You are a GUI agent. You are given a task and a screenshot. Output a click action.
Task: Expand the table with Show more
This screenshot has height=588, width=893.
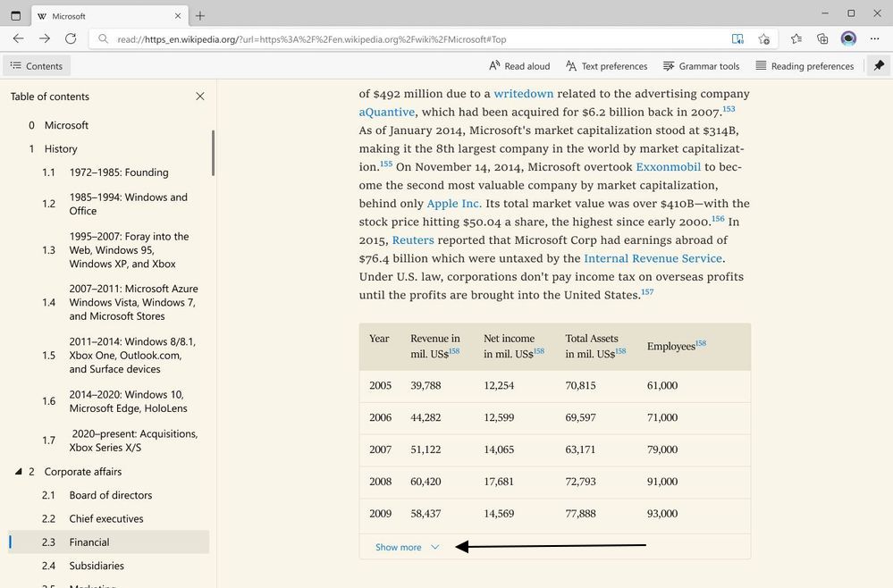[x=408, y=547]
